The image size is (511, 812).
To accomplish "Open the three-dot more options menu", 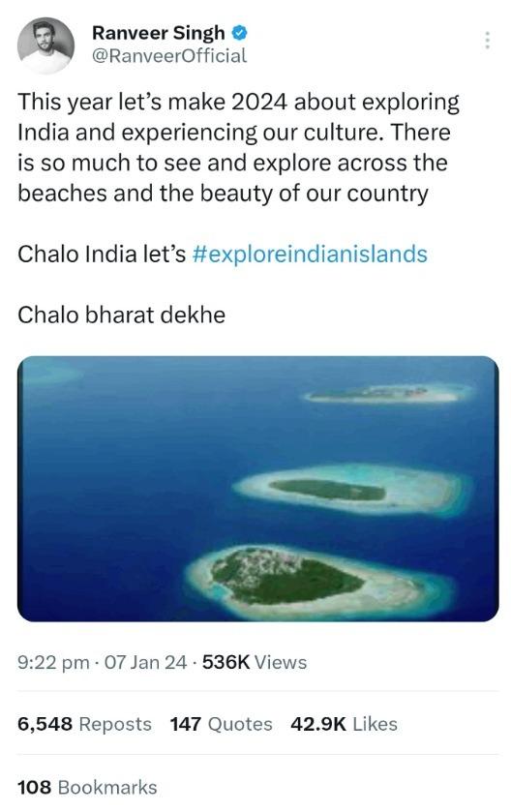I will (x=487, y=41).
